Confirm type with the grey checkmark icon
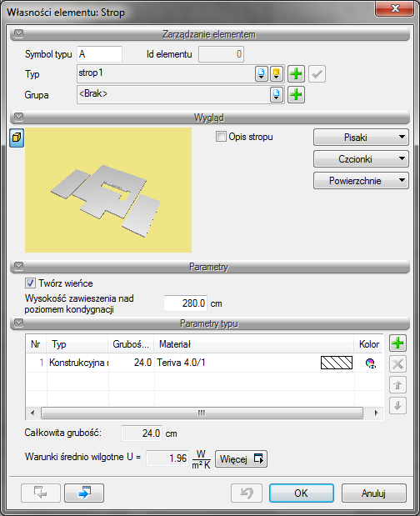 click(x=317, y=73)
